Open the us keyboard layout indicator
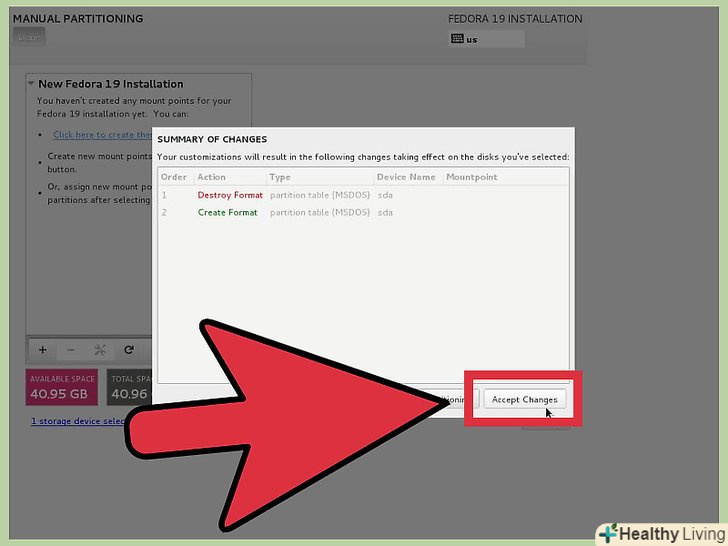This screenshot has width=728, height=546. pyautogui.click(x=487, y=39)
